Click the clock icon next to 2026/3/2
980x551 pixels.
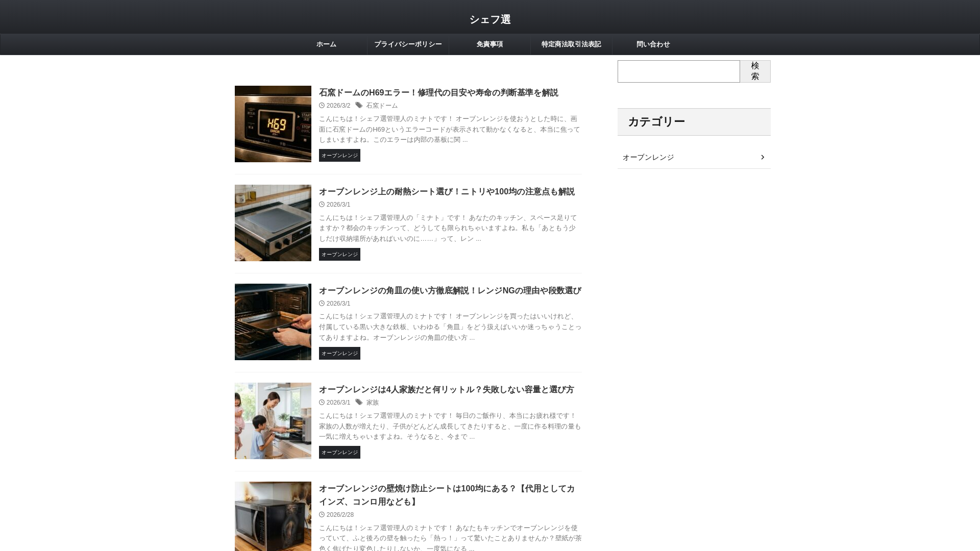tap(322, 106)
